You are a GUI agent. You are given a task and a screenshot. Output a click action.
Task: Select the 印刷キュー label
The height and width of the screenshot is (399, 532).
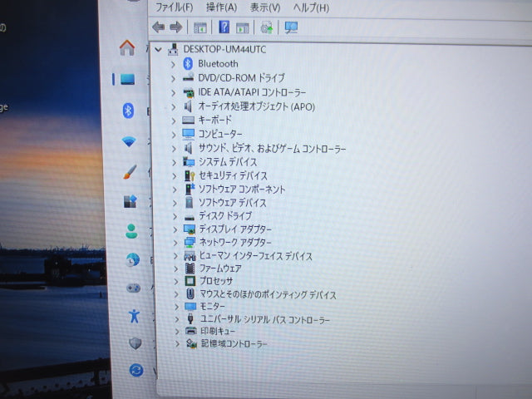click(x=218, y=331)
